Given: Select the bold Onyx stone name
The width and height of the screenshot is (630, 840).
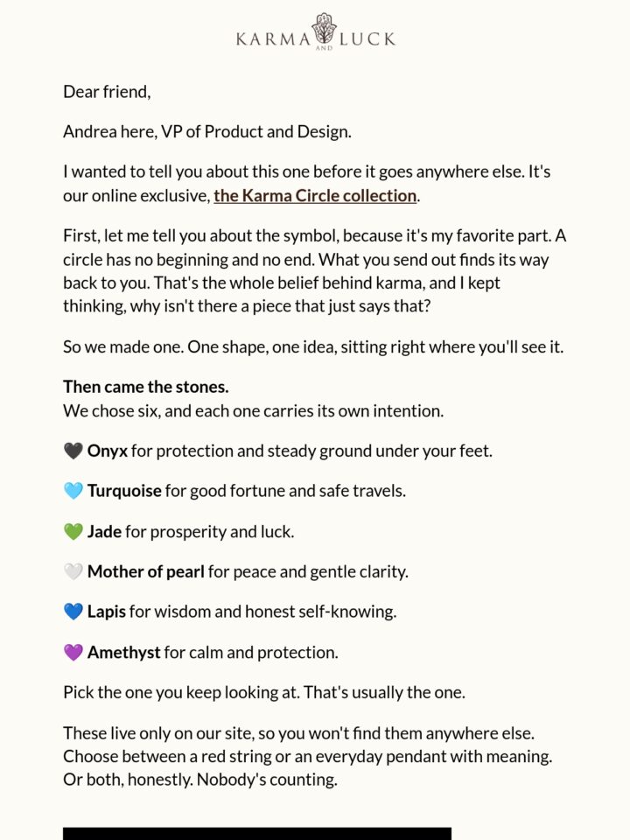Looking at the screenshot, I should [107, 451].
